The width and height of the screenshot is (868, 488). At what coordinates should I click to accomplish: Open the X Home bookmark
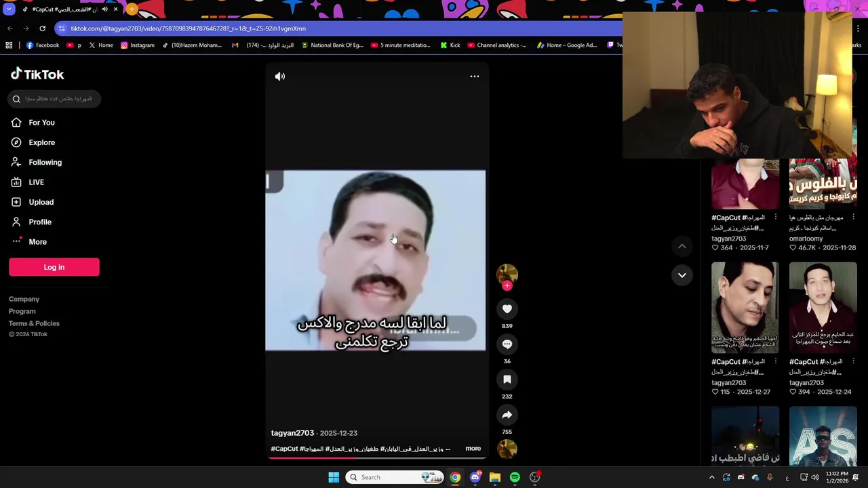101,45
